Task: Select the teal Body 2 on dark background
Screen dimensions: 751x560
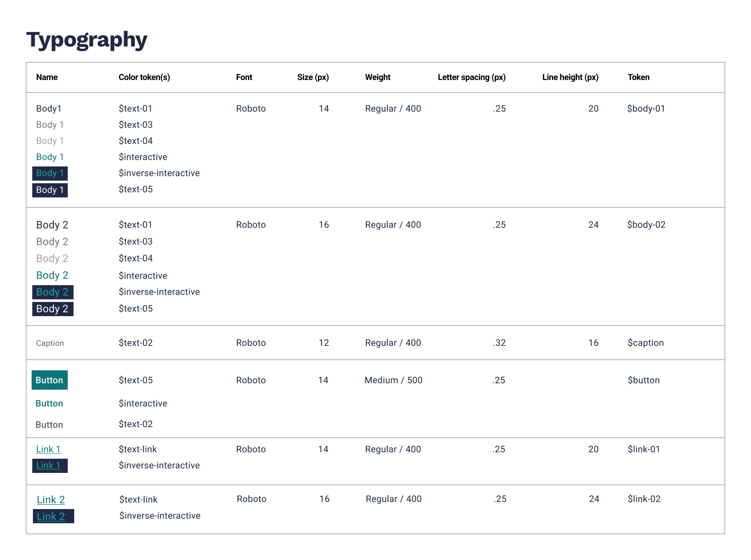Action: (x=52, y=292)
